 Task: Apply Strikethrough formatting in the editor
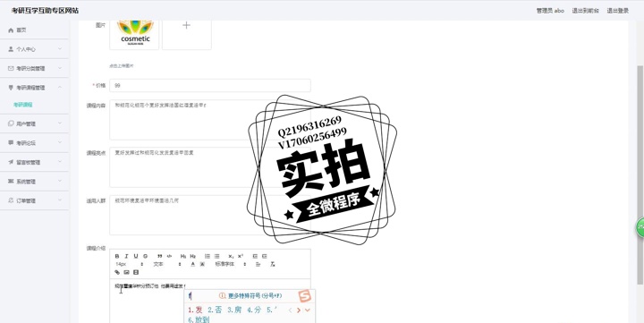[x=145, y=256]
